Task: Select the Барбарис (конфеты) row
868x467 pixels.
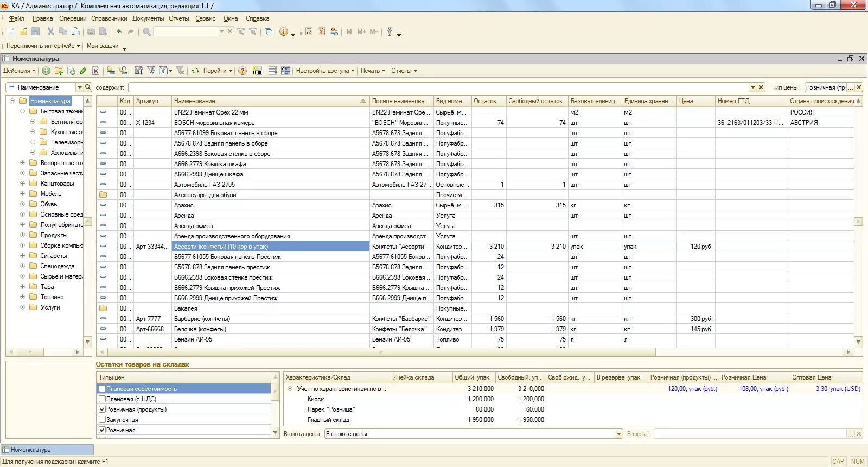Action: click(475, 319)
